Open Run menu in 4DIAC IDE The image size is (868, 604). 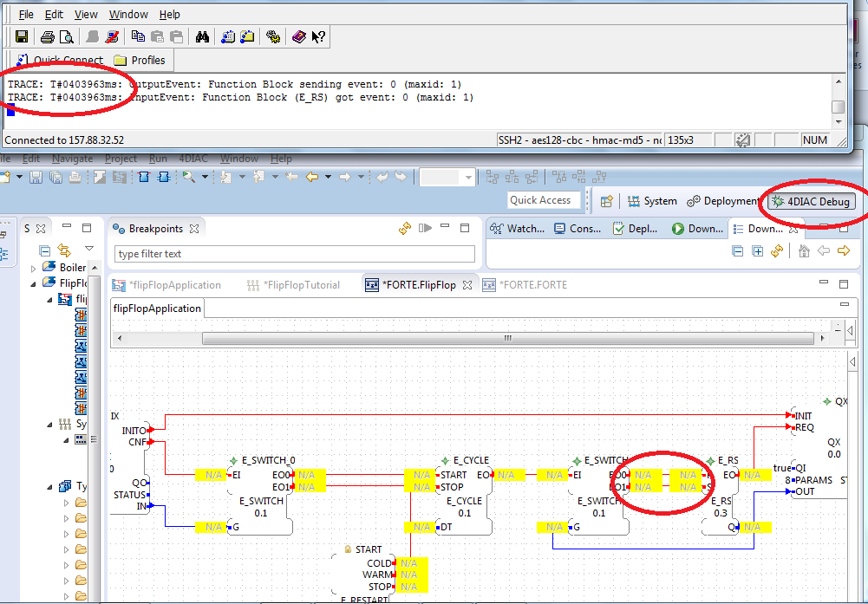tap(158, 159)
